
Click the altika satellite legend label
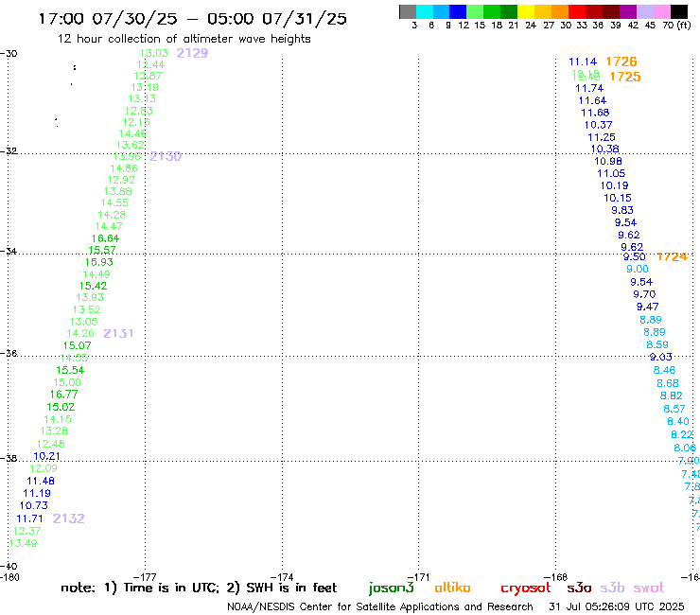point(452,588)
